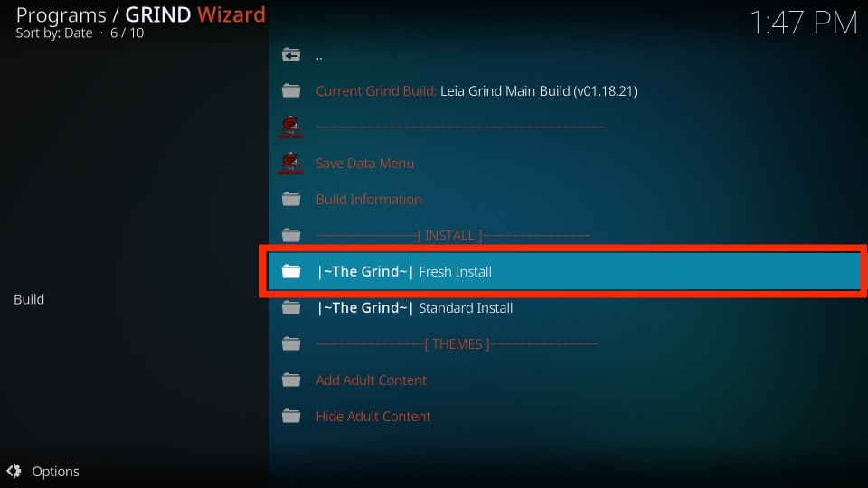Open the Save Data Menu
Screen dimensions: 868x488
coord(364,164)
